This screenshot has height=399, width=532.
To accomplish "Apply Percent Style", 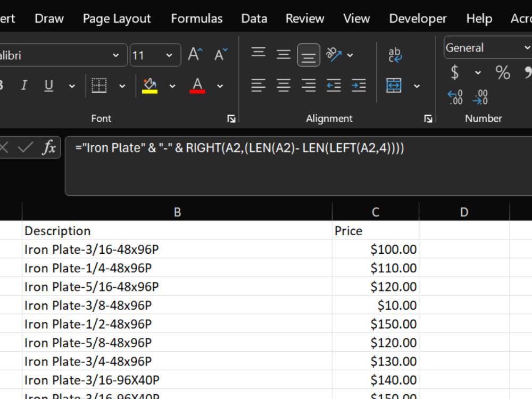I will point(503,72).
